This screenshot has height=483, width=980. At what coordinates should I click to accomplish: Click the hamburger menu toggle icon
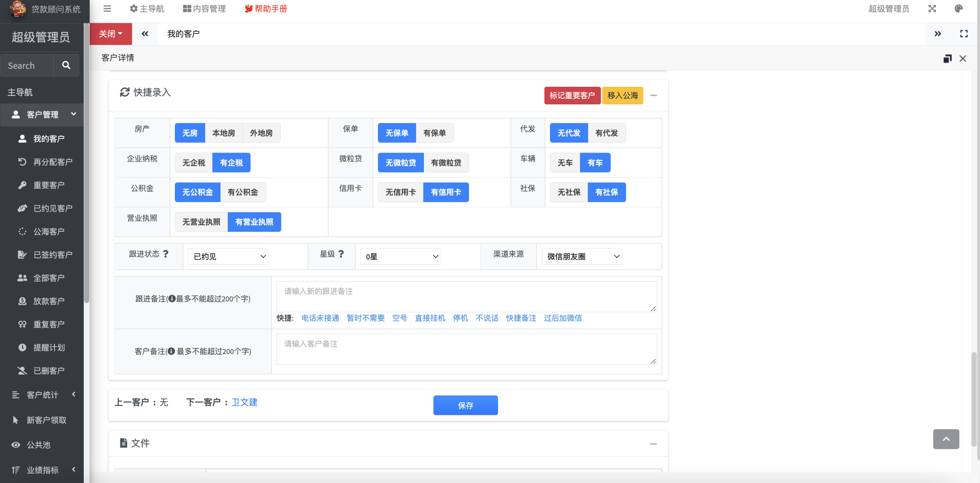point(107,8)
